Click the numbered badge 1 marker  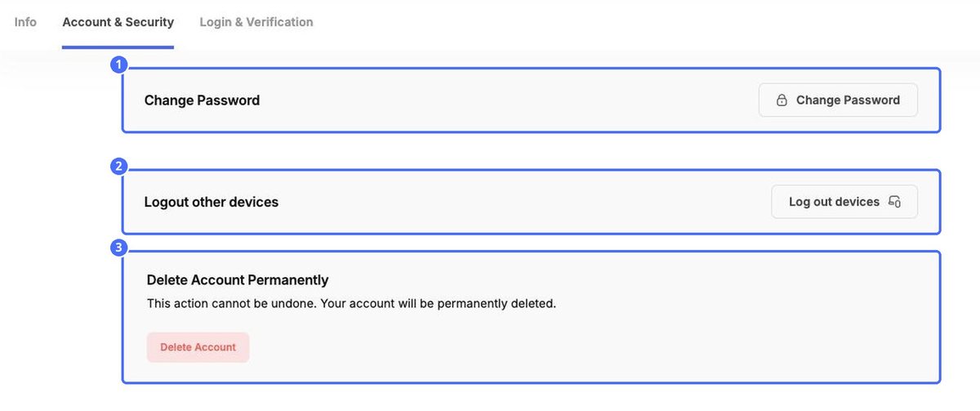pyautogui.click(x=119, y=65)
